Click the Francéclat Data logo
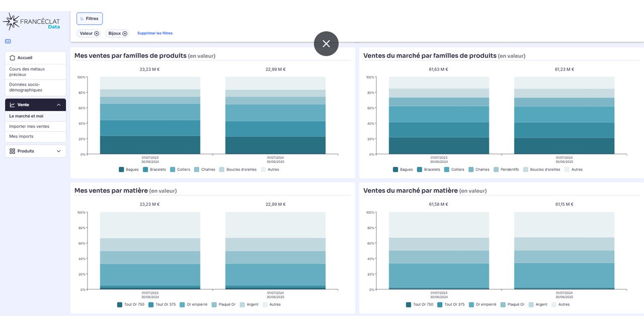Viewport: 644px width, 327px height. tap(31, 22)
